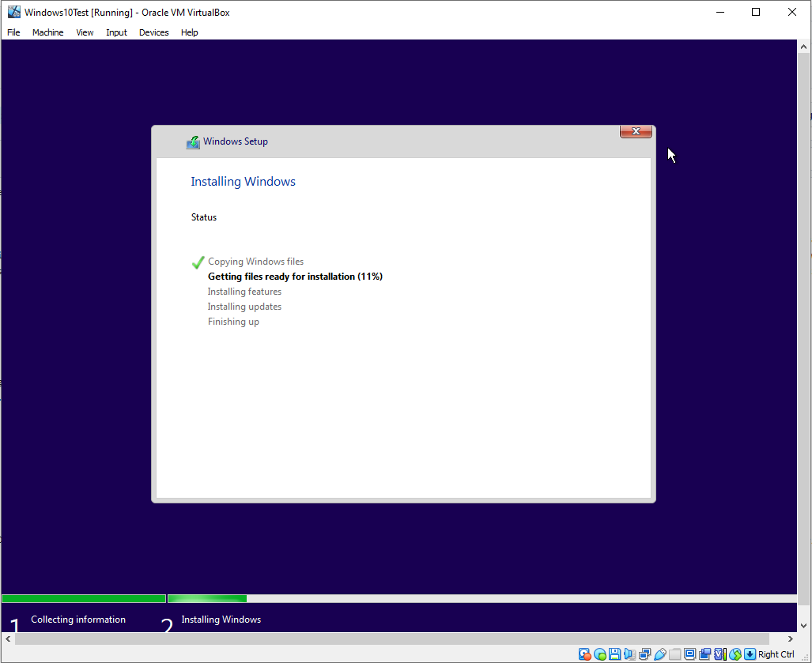Viewport: 812px width, 663px height.
Task: Click the Collecting information progress bar
Action: pos(84,599)
